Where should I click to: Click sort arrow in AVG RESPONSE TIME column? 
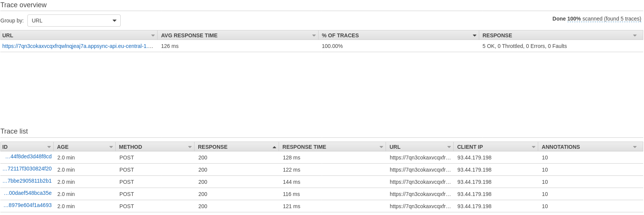pos(314,35)
